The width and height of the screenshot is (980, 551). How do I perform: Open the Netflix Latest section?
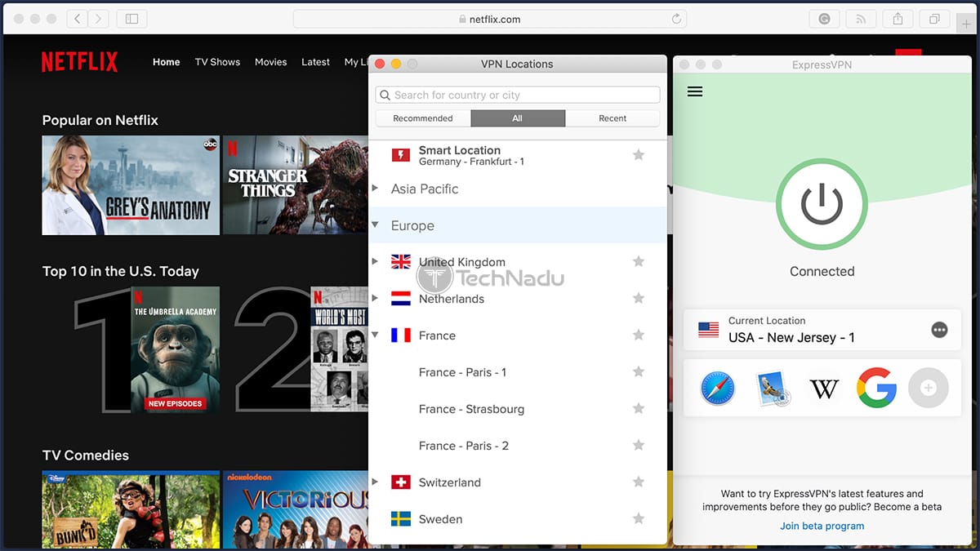click(315, 62)
